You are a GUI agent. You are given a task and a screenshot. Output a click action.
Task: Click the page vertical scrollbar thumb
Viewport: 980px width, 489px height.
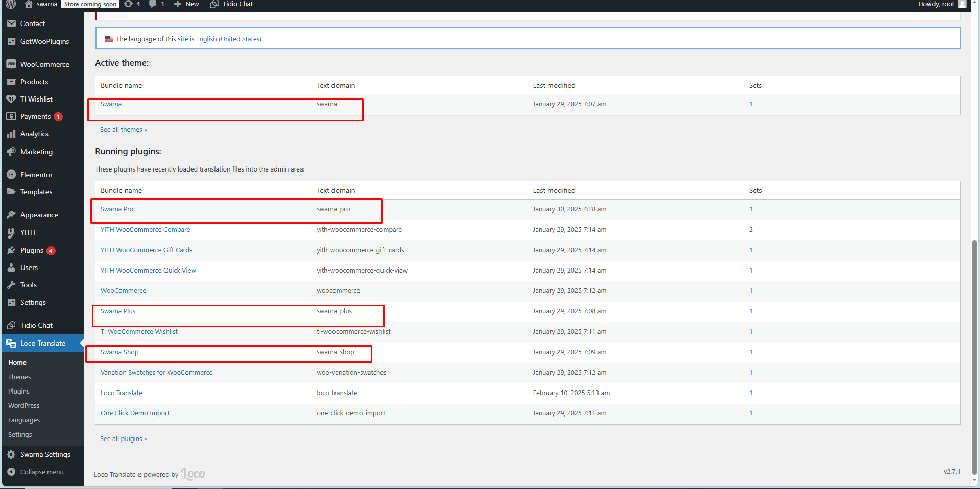pos(974,356)
